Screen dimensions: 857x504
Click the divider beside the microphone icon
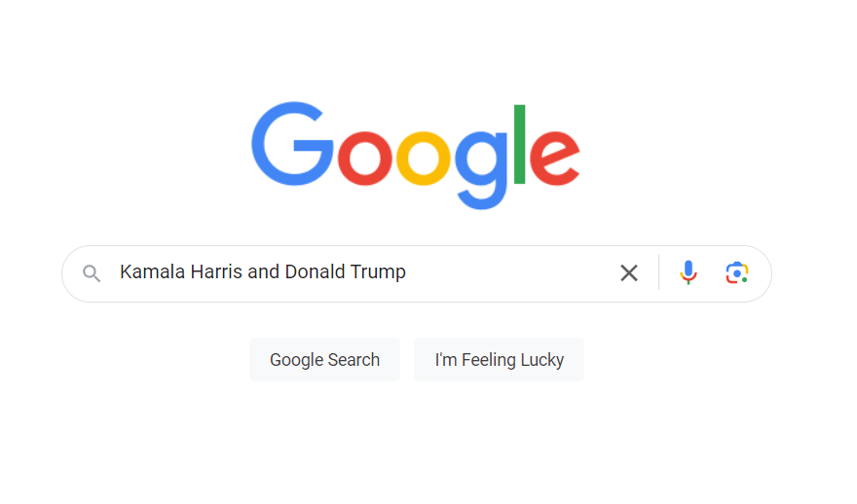(x=659, y=272)
